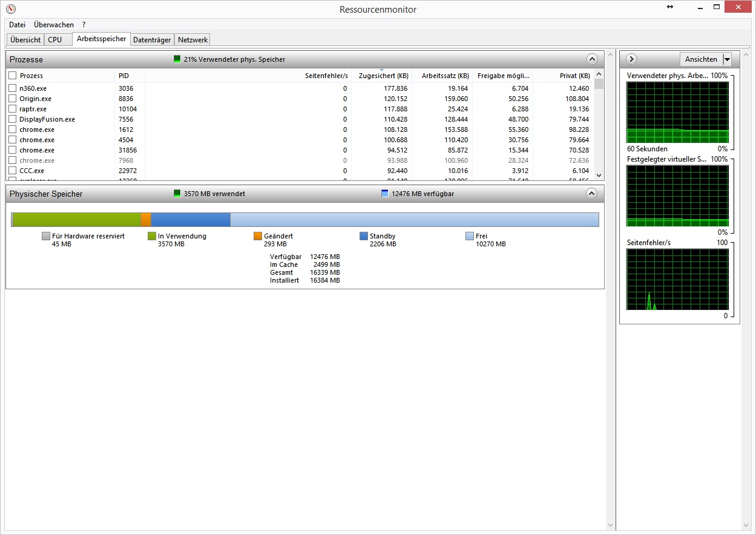Image resolution: width=756 pixels, height=535 pixels.
Task: Click the light blue Frei memory bar segment
Action: point(415,220)
